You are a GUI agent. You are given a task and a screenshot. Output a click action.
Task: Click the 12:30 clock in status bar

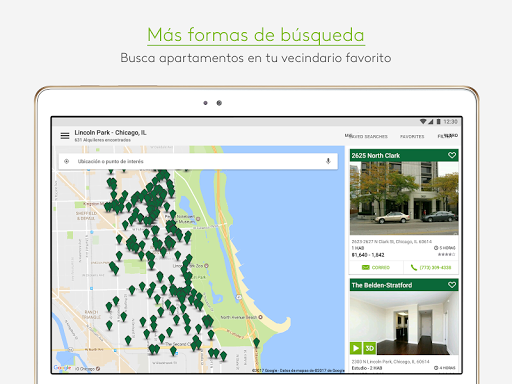tap(450, 122)
